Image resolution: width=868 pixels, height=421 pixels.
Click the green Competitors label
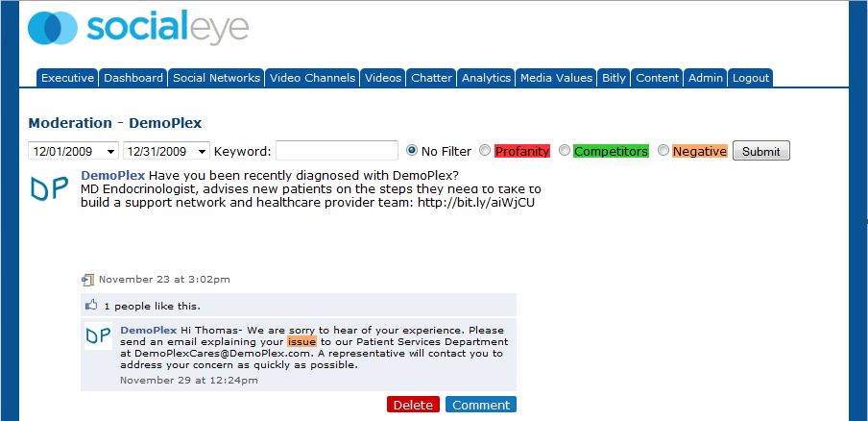tap(611, 151)
